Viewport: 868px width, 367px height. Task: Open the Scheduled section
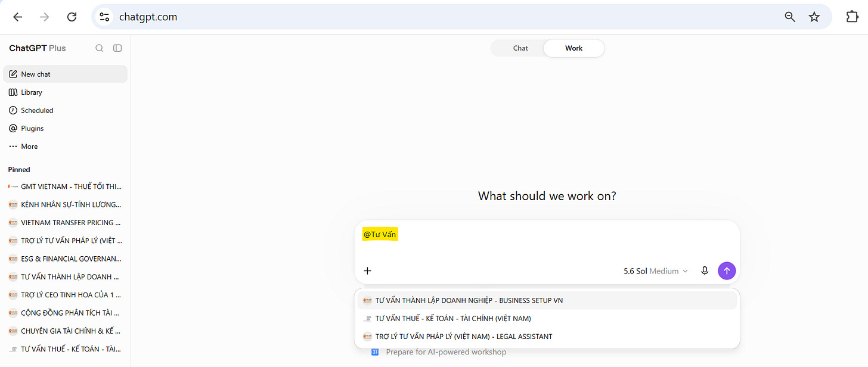pyautogui.click(x=66, y=110)
